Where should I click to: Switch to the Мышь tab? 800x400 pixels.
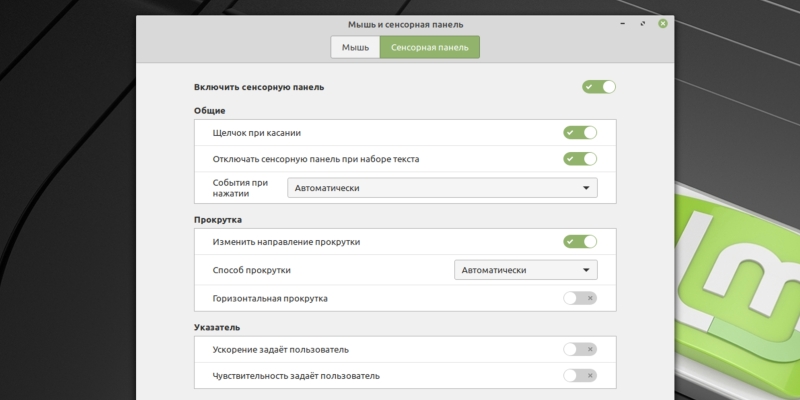coord(355,47)
